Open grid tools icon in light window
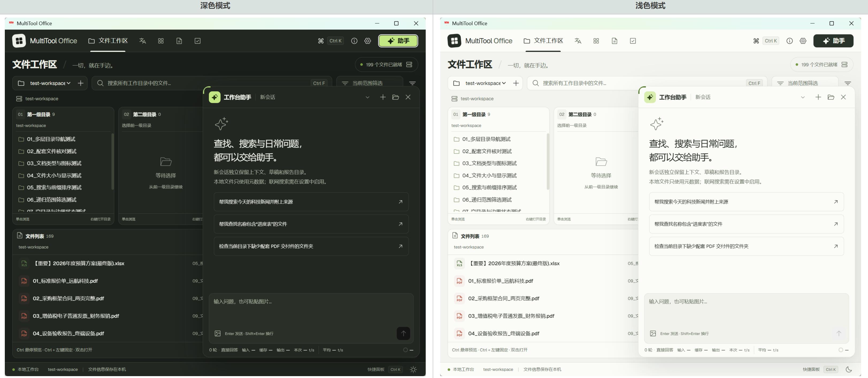The image size is (868, 378). pyautogui.click(x=596, y=41)
